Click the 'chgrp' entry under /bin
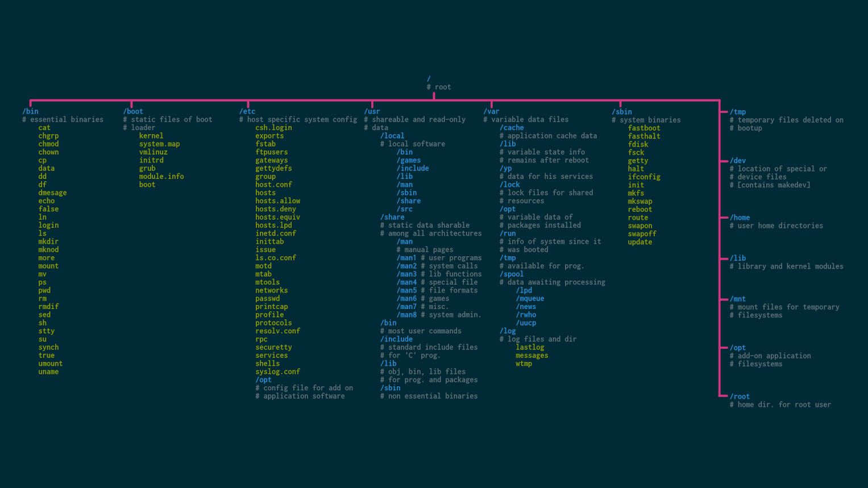This screenshot has width=868, height=488. coord(48,136)
